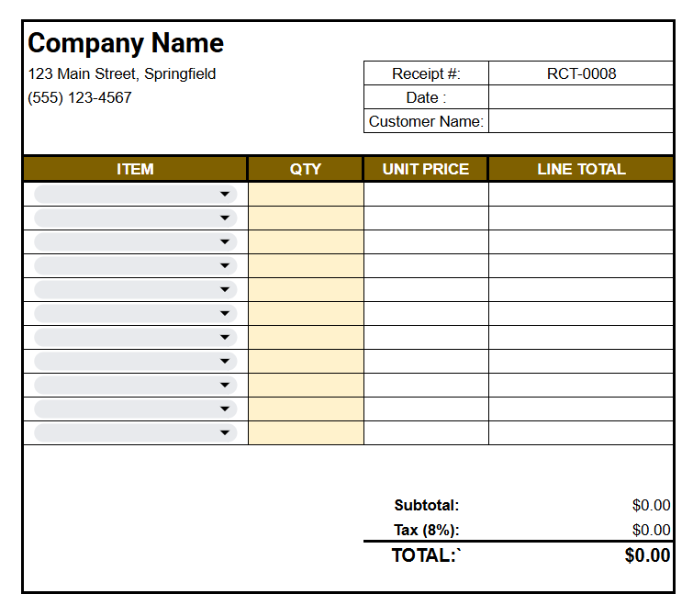Open the first ITEM row dropdown
This screenshot has width=693, height=616.
(135, 194)
